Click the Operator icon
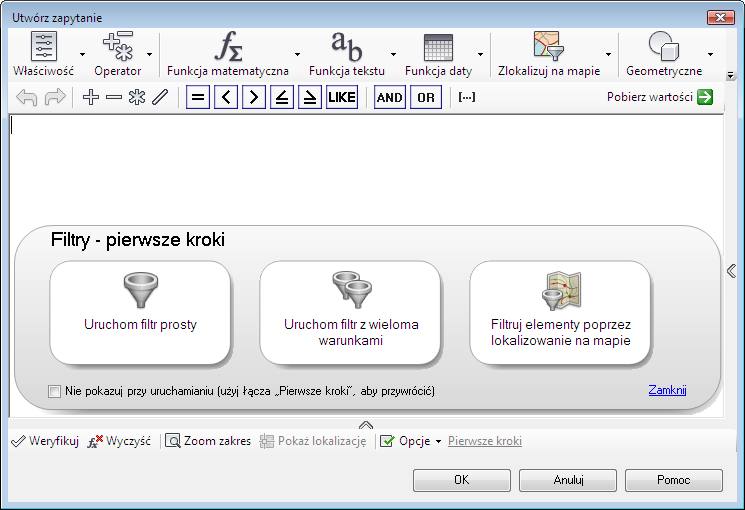The height and width of the screenshot is (510, 745). [x=118, y=46]
